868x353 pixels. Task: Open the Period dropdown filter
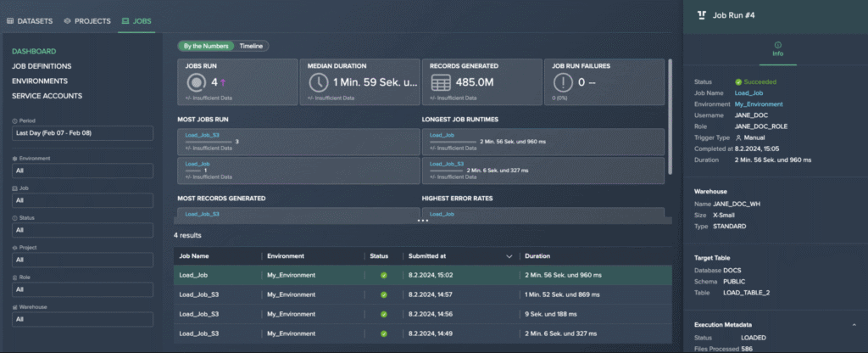coord(82,133)
